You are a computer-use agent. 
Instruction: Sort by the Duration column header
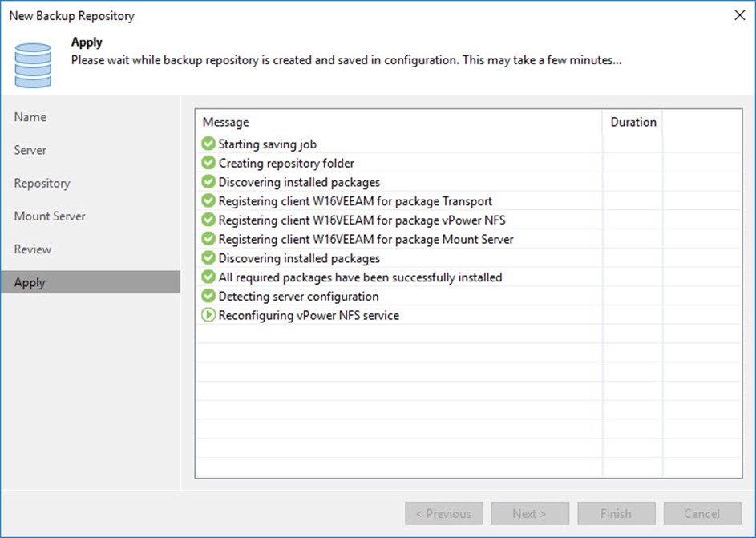click(x=633, y=122)
